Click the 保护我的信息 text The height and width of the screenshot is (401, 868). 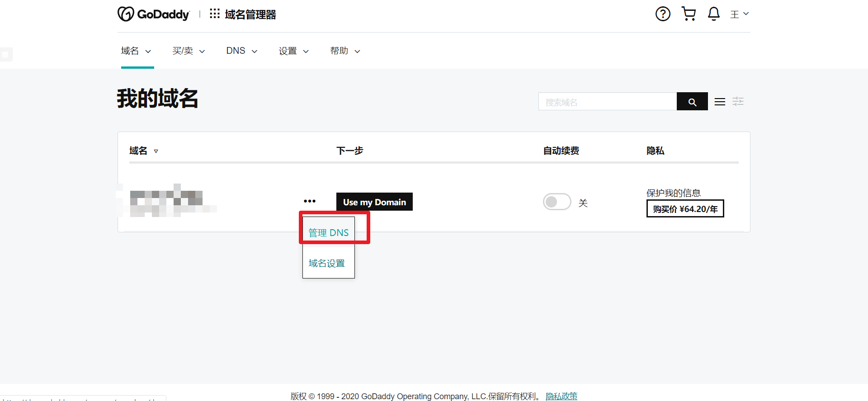[674, 193]
